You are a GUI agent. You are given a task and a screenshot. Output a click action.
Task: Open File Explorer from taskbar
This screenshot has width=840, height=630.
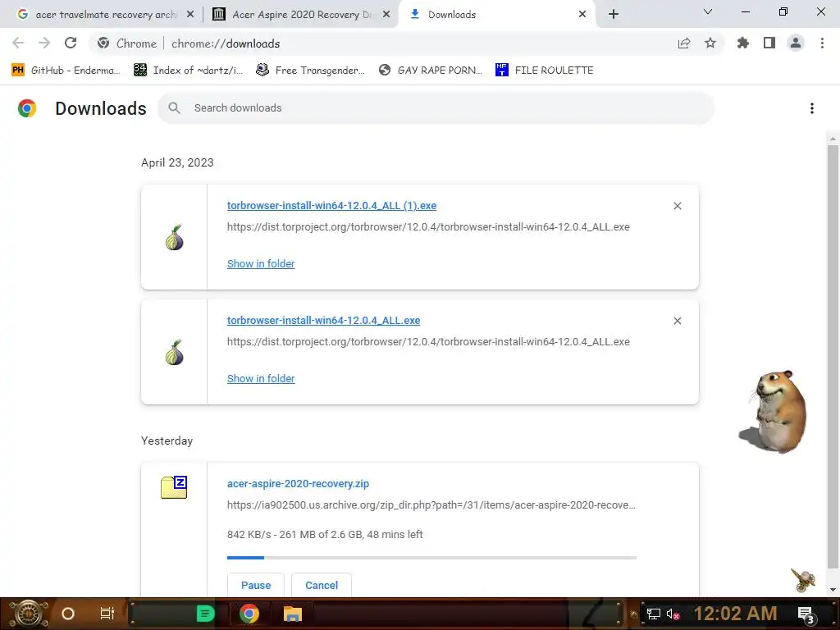click(293, 614)
